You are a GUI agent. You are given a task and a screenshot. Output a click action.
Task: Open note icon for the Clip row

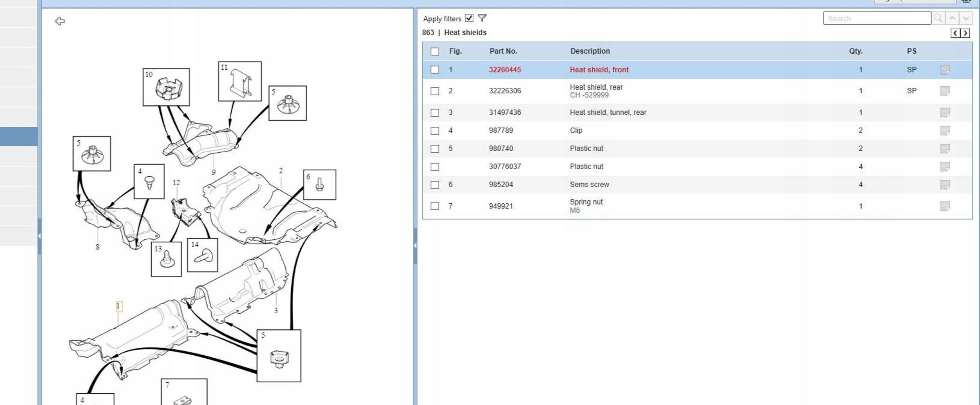click(x=945, y=130)
